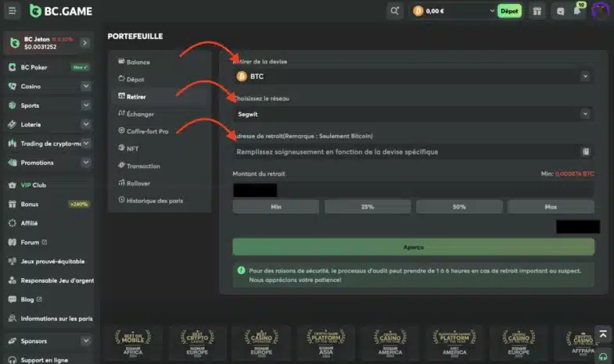
Task: Click the Casino cards icon
Action: (x=13, y=87)
